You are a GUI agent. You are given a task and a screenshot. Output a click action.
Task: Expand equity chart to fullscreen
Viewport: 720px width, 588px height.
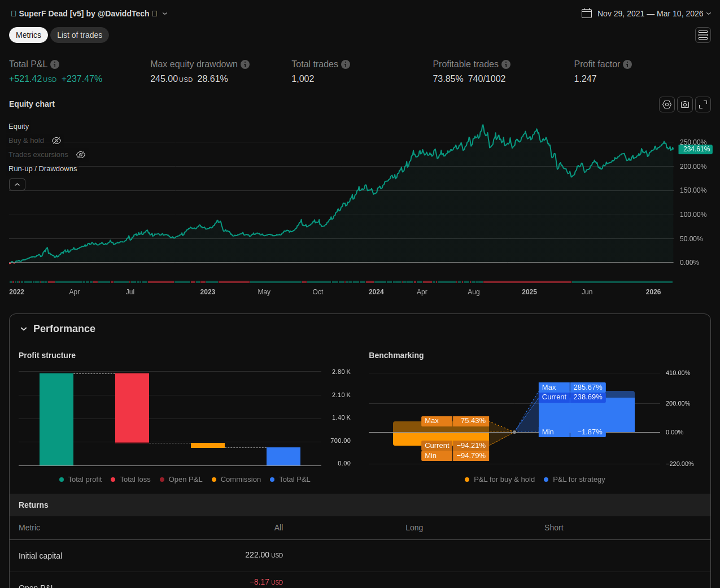click(x=703, y=104)
